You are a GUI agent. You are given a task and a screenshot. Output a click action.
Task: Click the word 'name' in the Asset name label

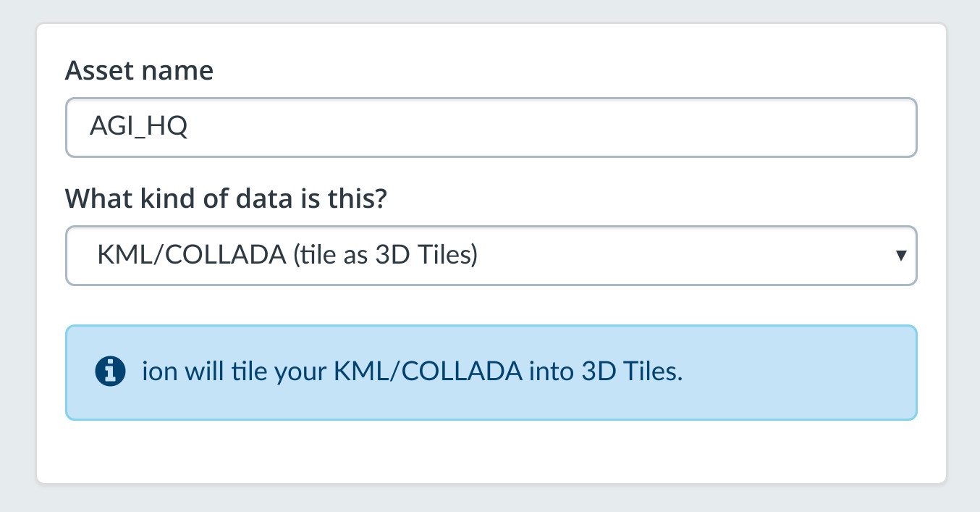pos(181,71)
